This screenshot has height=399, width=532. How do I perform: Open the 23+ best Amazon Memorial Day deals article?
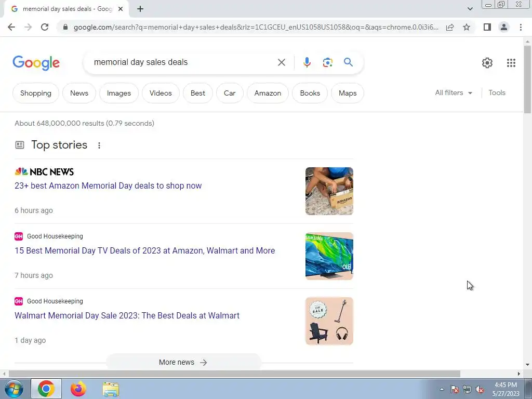(108, 185)
